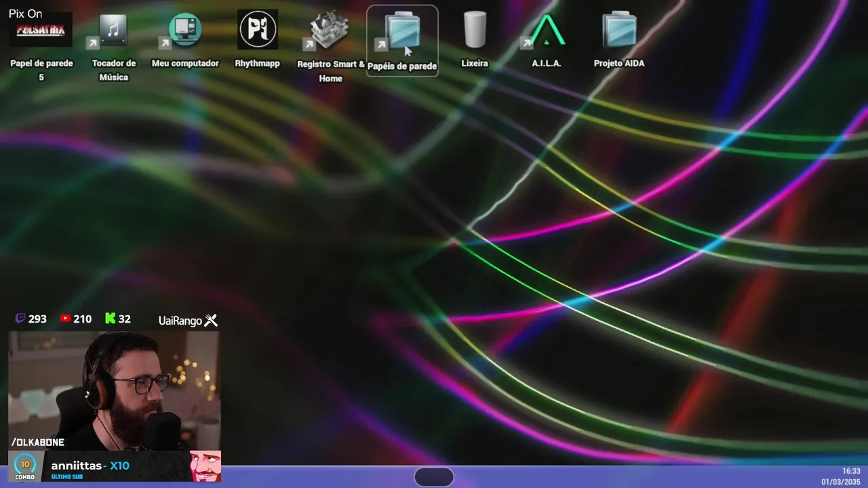Screen dimensions: 868x488
Task: Launch the Rhythmapp application icon
Action: (258, 41)
